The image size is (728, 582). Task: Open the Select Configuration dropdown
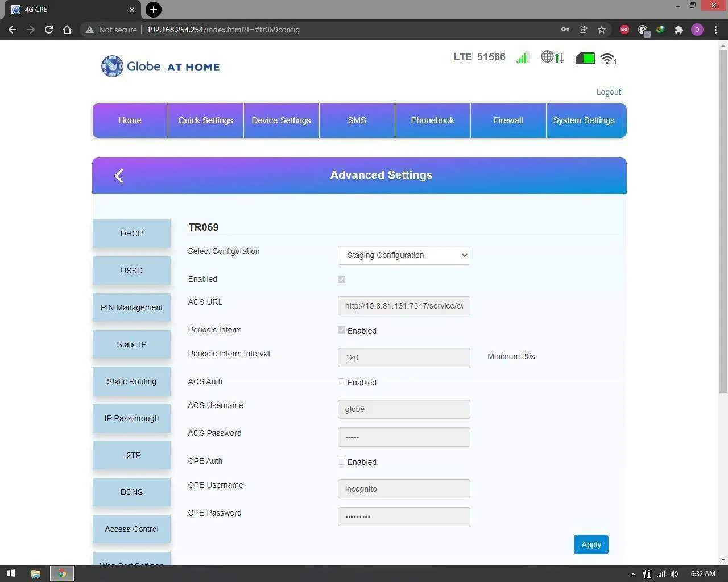[404, 255]
